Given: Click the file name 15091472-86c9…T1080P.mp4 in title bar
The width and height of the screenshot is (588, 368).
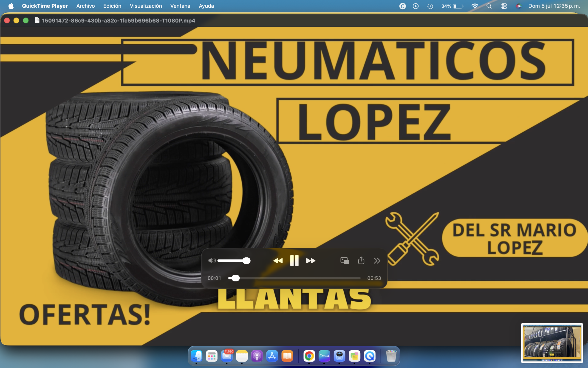Looking at the screenshot, I should point(119,20).
